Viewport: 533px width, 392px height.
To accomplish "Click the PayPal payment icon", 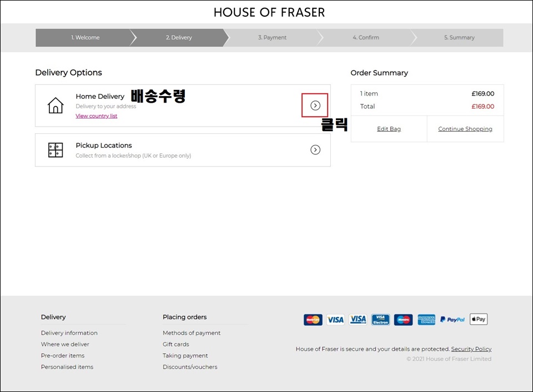I will (452, 320).
